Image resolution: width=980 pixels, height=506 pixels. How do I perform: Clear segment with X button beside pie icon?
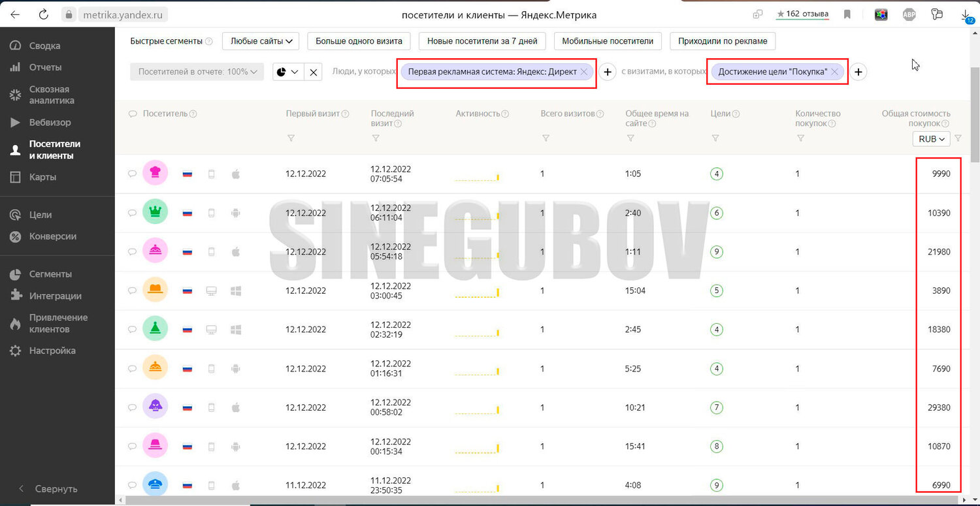313,72
